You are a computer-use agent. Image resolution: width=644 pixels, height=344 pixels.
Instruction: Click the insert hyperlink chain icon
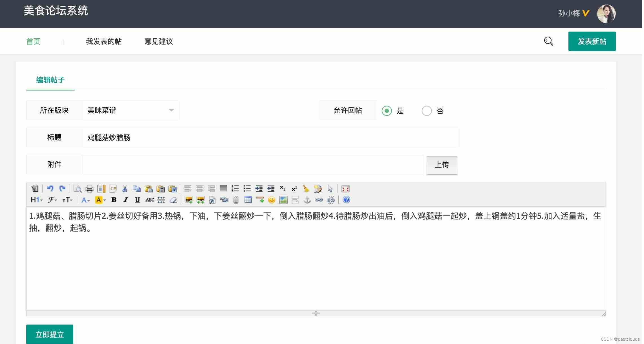[319, 200]
